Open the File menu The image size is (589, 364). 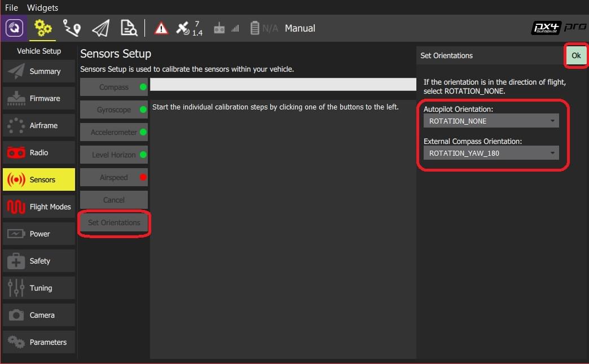[x=11, y=7]
